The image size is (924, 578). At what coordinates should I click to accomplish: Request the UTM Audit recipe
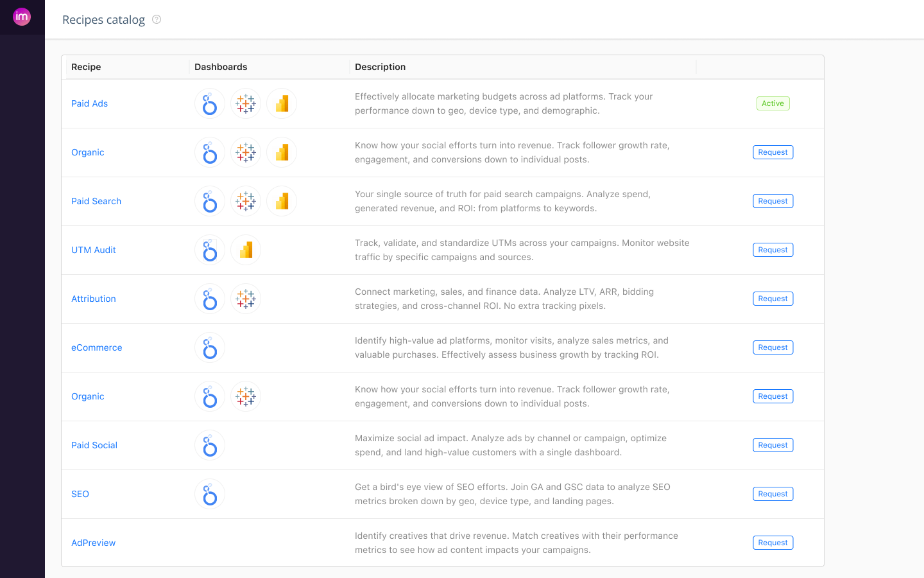coord(773,250)
